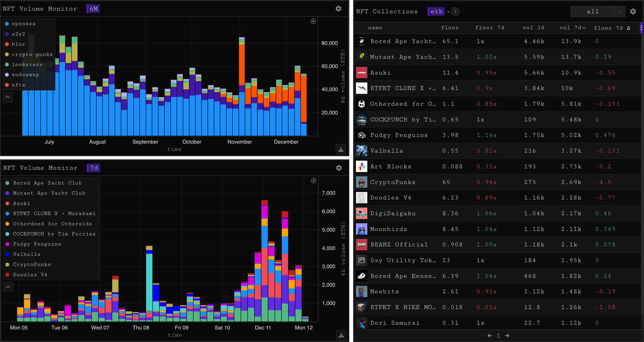Toggle blur series in 6M legend
The width and height of the screenshot is (644, 342).
(x=18, y=44)
